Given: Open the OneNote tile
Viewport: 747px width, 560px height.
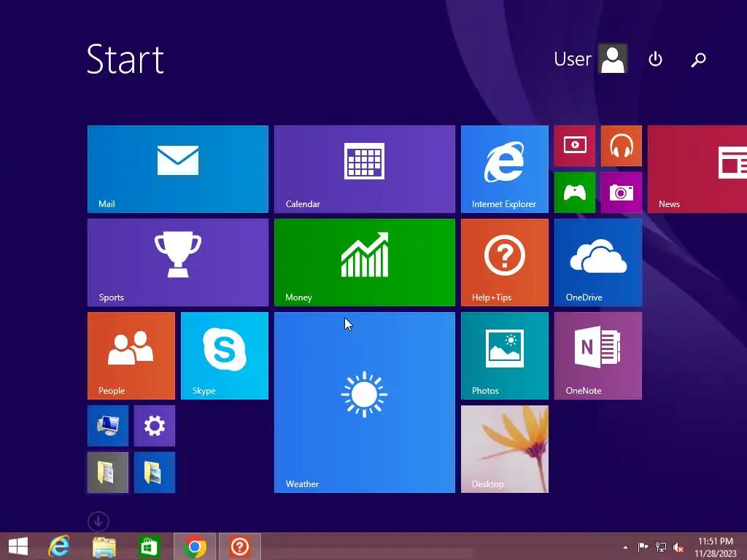Looking at the screenshot, I should (598, 356).
